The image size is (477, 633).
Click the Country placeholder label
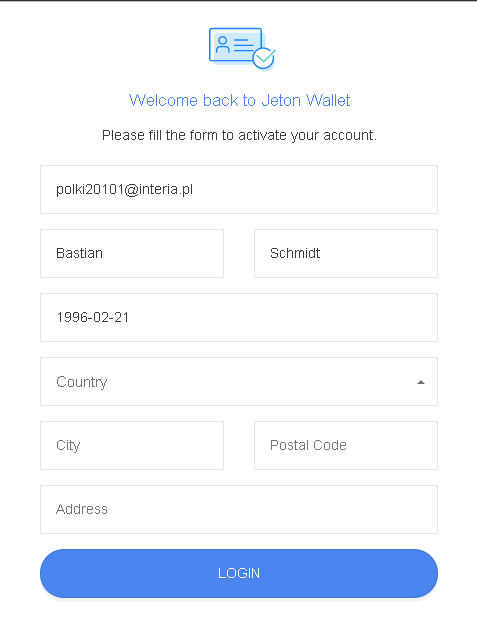coord(82,382)
